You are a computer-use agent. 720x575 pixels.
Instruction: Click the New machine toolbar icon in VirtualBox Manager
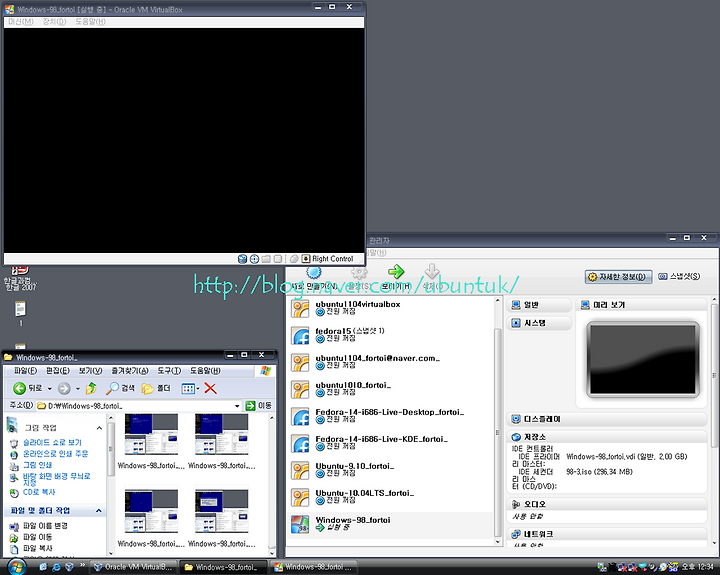click(x=314, y=272)
